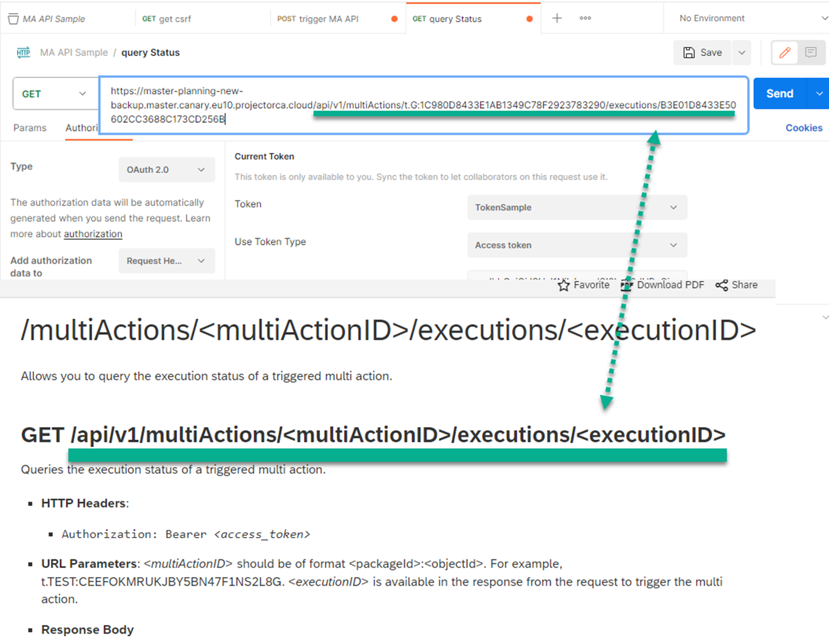
Task: Select the Params tab
Action: 30,128
